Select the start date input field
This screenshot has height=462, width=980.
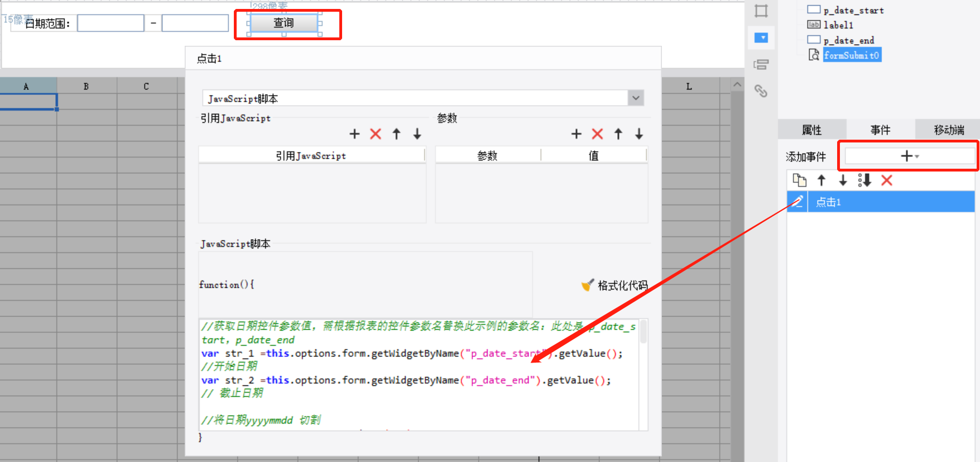[111, 23]
